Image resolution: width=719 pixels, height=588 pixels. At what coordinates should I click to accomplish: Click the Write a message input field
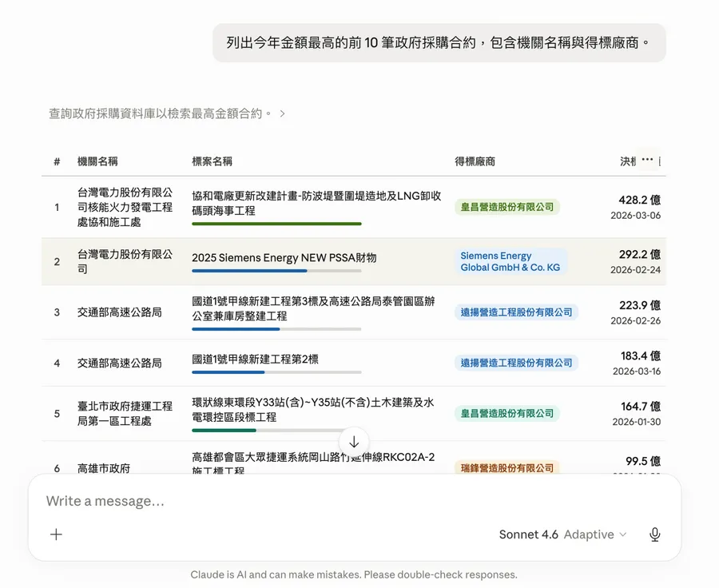(x=354, y=501)
